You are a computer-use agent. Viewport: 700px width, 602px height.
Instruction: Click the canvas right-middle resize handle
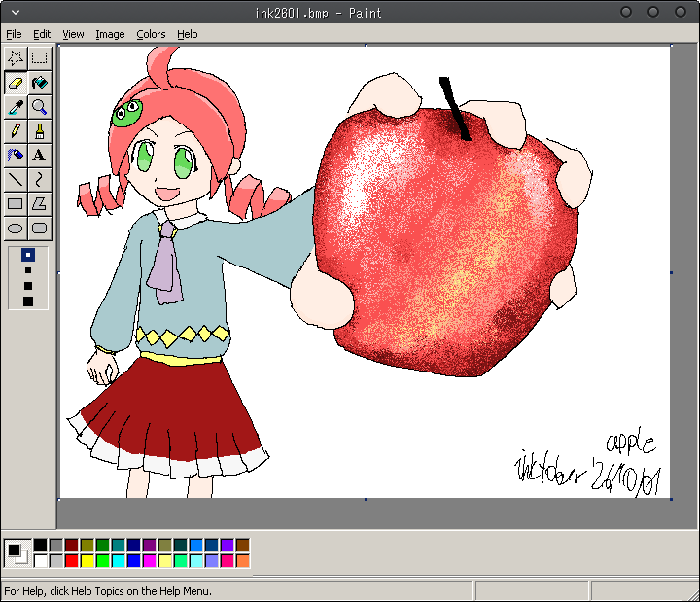pyautogui.click(x=671, y=272)
